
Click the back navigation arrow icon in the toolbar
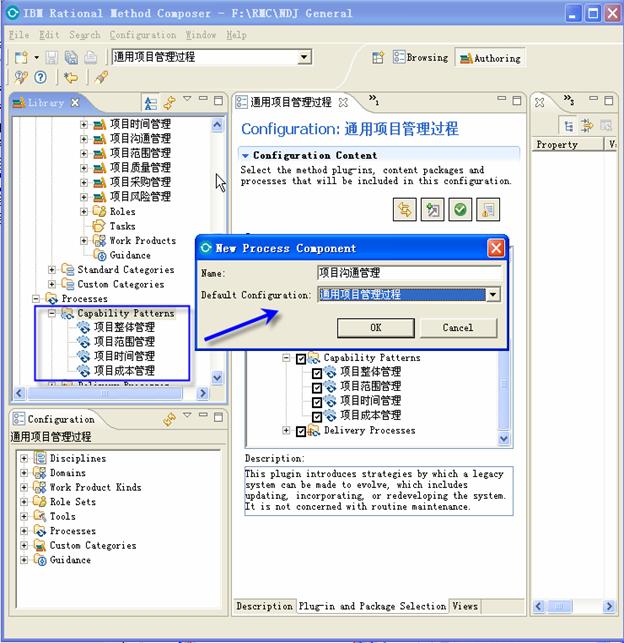point(71,77)
